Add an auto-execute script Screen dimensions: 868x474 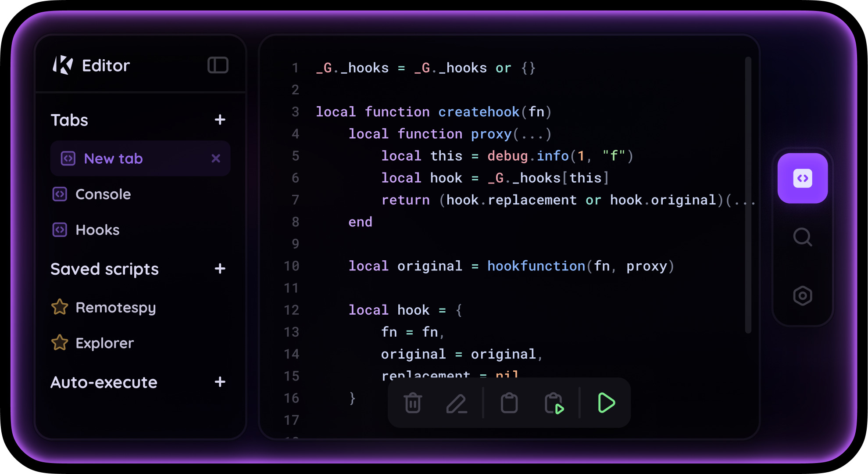click(x=220, y=382)
